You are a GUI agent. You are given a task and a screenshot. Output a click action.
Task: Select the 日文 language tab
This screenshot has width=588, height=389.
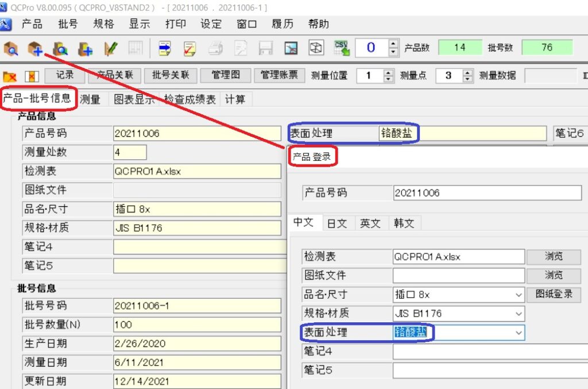pyautogui.click(x=336, y=224)
